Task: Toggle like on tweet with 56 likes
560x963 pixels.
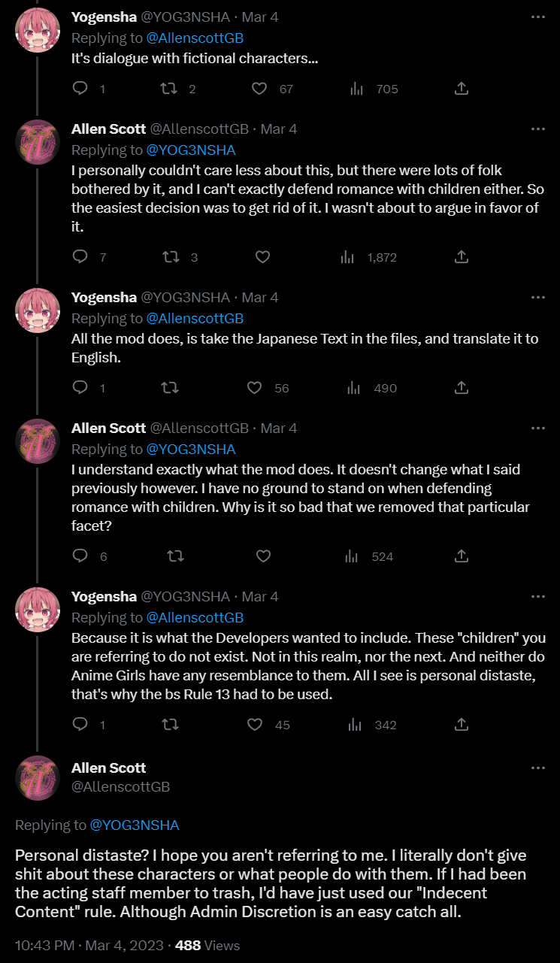Action: coord(255,388)
